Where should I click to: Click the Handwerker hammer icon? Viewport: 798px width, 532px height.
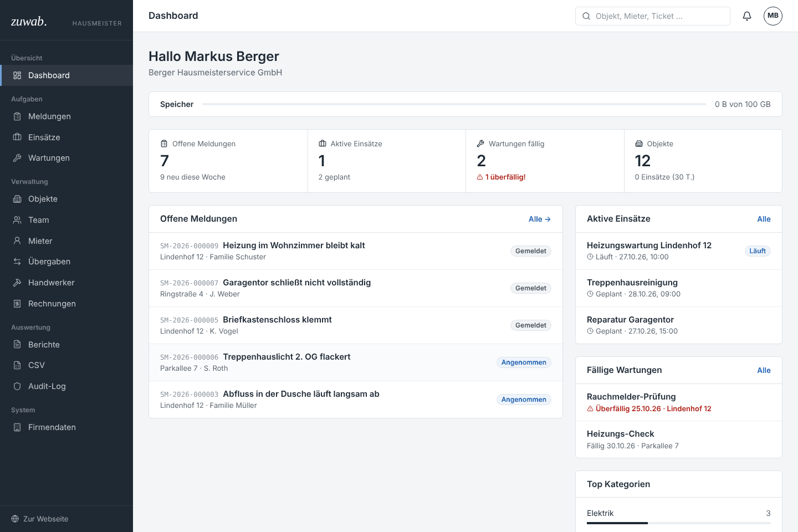17,283
